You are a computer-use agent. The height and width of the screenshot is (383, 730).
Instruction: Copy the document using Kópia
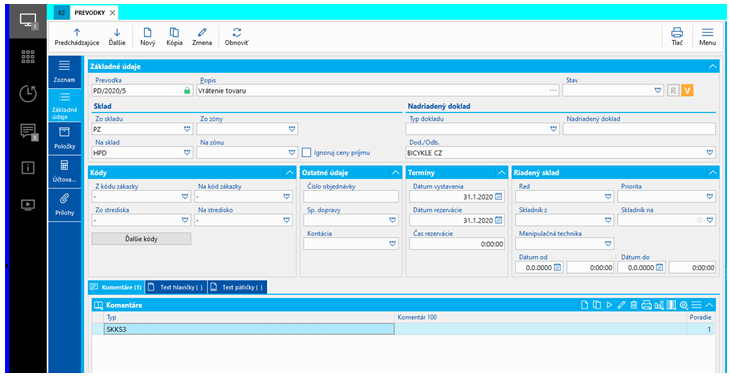click(174, 37)
